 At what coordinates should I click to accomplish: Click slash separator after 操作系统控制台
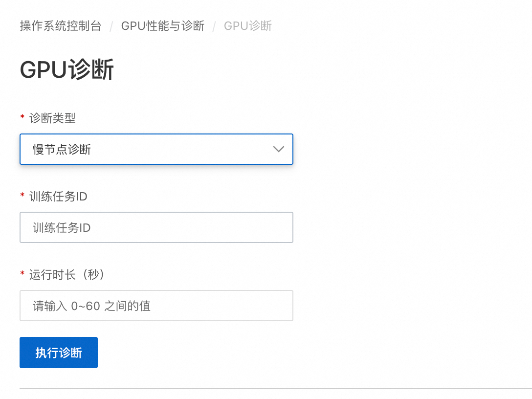(x=111, y=26)
